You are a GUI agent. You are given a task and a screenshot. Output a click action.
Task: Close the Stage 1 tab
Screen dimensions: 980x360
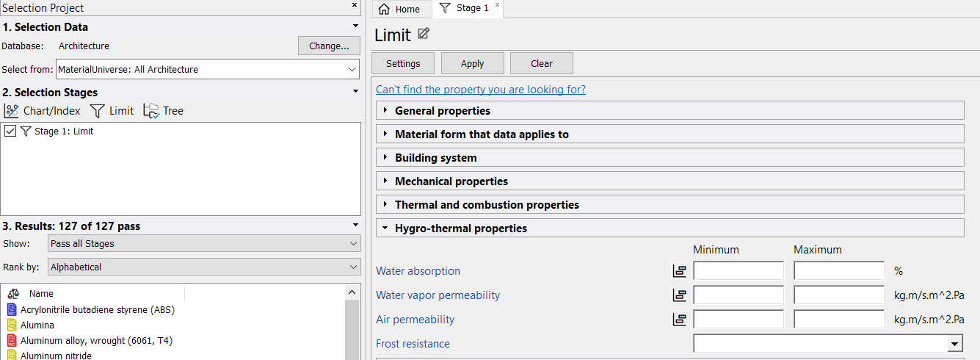pos(497,5)
